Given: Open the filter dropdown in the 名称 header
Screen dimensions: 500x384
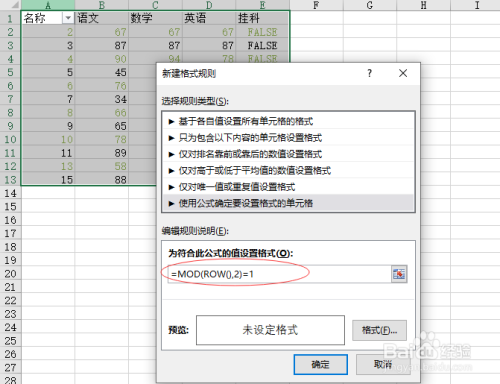Looking at the screenshot, I should click(x=68, y=18).
